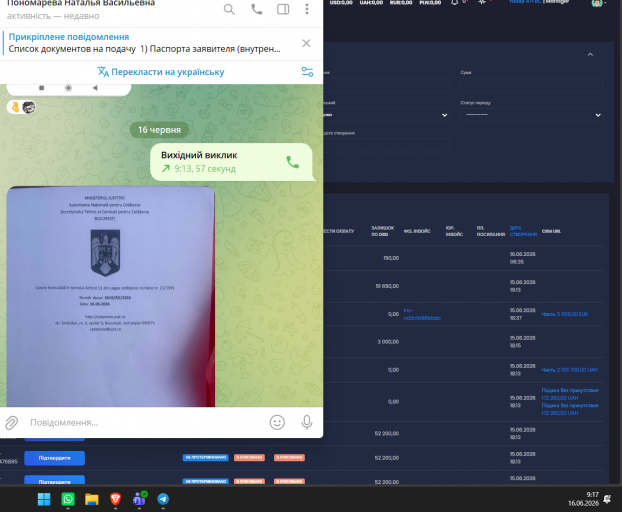Record a voice message with microphone icon

point(307,422)
